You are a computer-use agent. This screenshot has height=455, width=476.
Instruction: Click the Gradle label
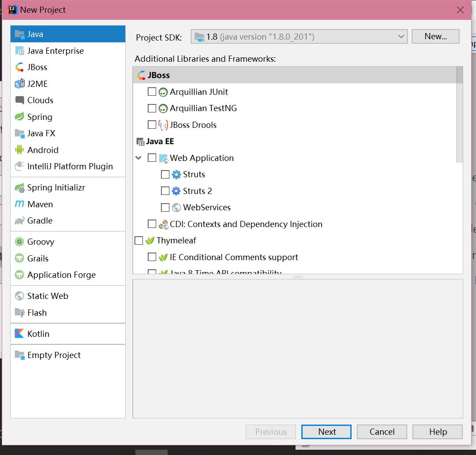40,220
